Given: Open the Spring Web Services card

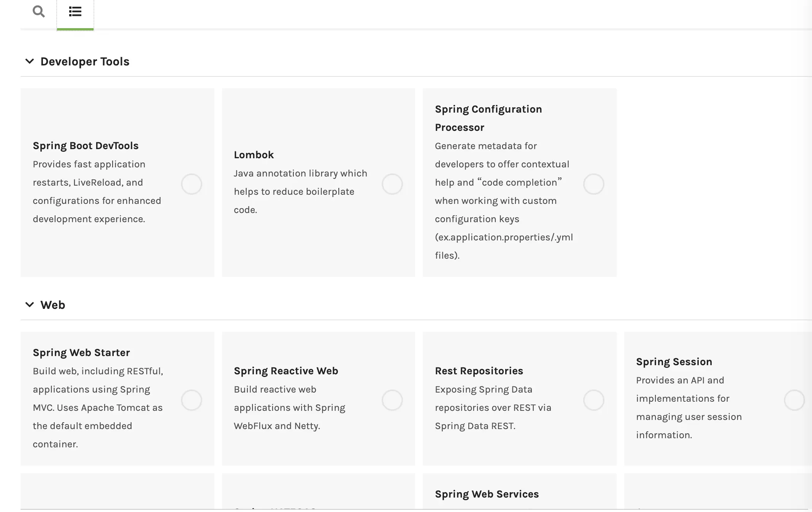Looking at the screenshot, I should [487, 494].
